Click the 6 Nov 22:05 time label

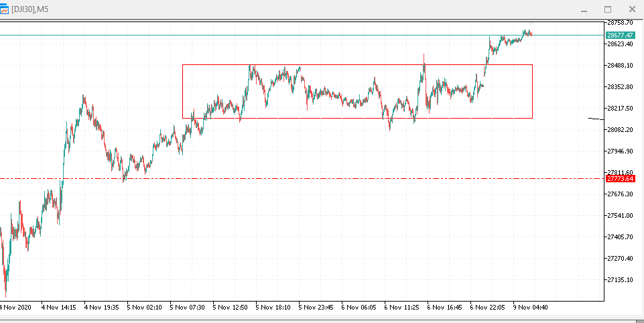[487, 307]
